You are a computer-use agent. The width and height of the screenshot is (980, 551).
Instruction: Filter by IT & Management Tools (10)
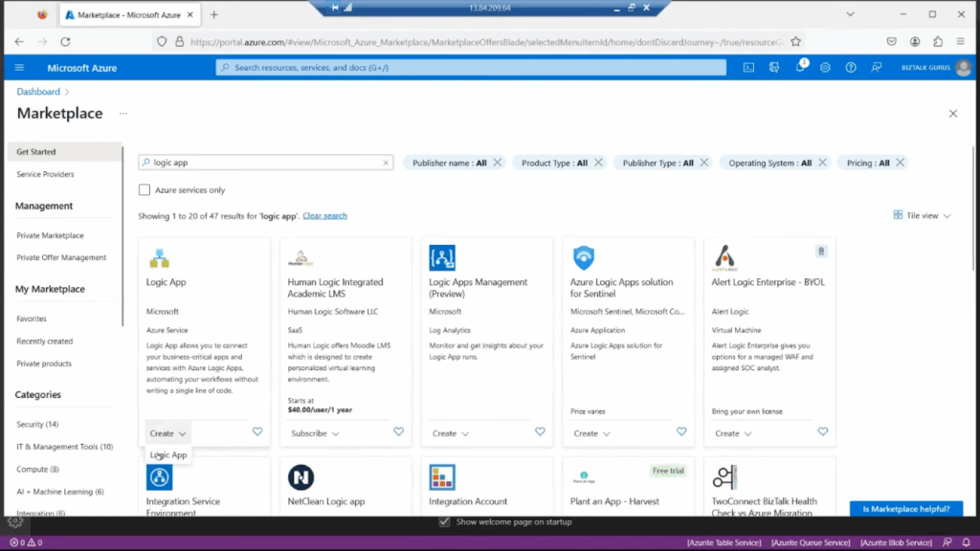coord(64,447)
